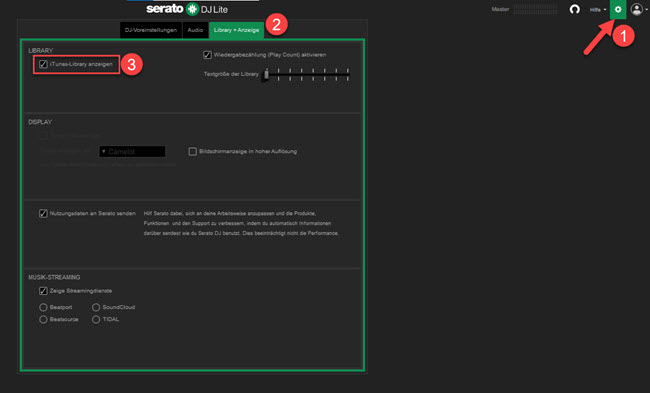
Task: Select the Beatsource radio button
Action: (x=43, y=319)
